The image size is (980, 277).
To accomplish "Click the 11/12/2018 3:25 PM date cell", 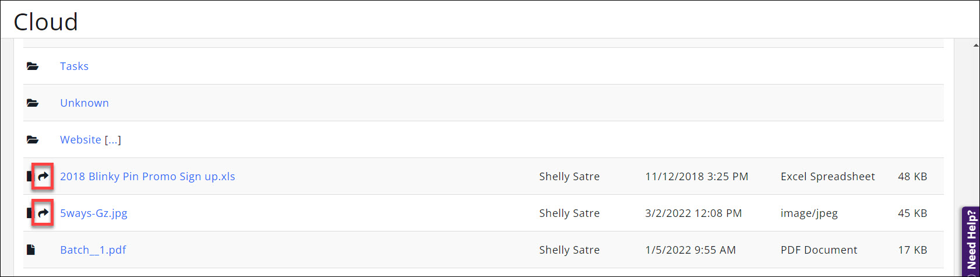I will [696, 177].
